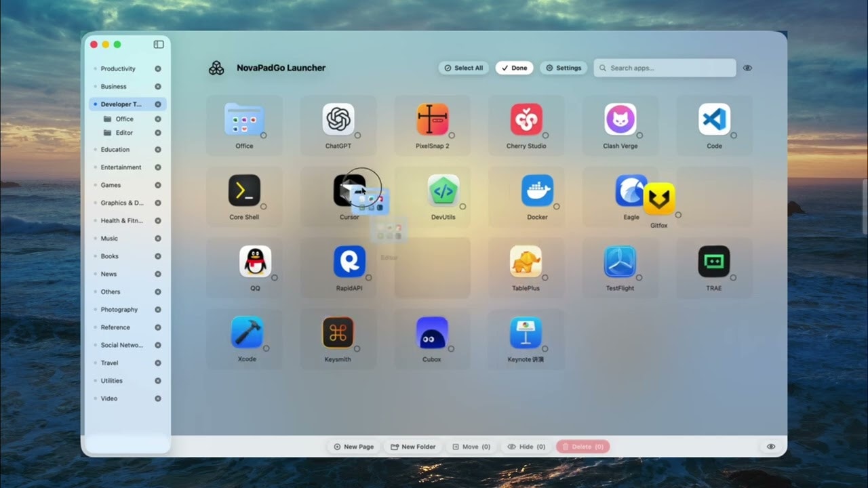Toggle the eye icon beside the search bar
868x488 pixels.
click(x=747, y=68)
